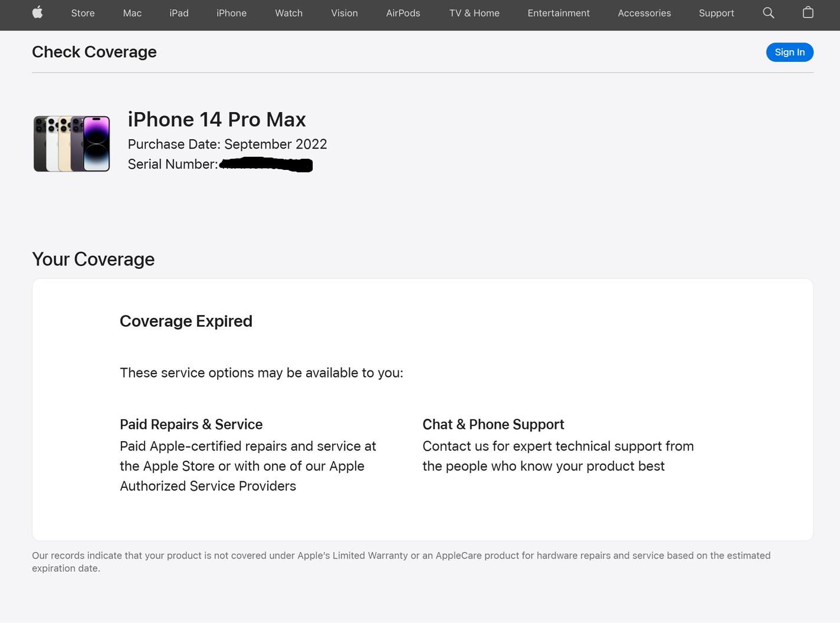Open the Watch navigation item
This screenshot has height=637, width=840.
[289, 13]
